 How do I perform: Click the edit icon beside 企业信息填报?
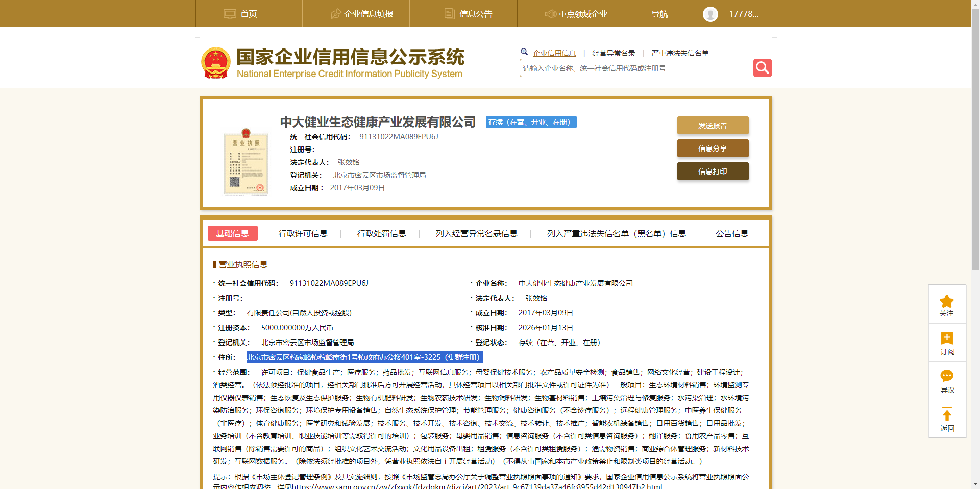click(x=336, y=14)
